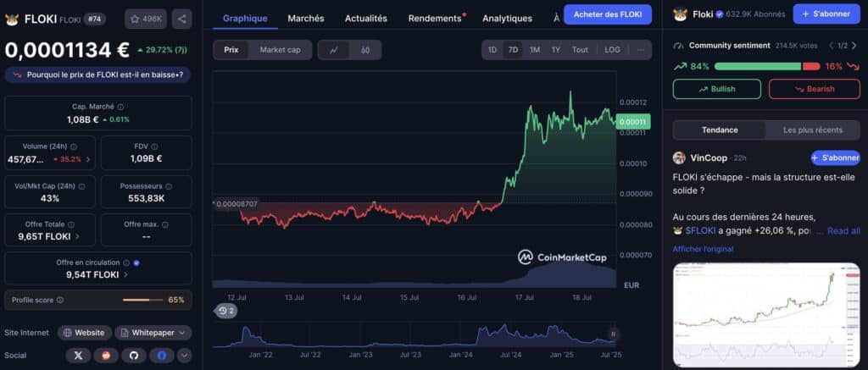Click the info icon beside Profile score

pyautogui.click(x=60, y=300)
